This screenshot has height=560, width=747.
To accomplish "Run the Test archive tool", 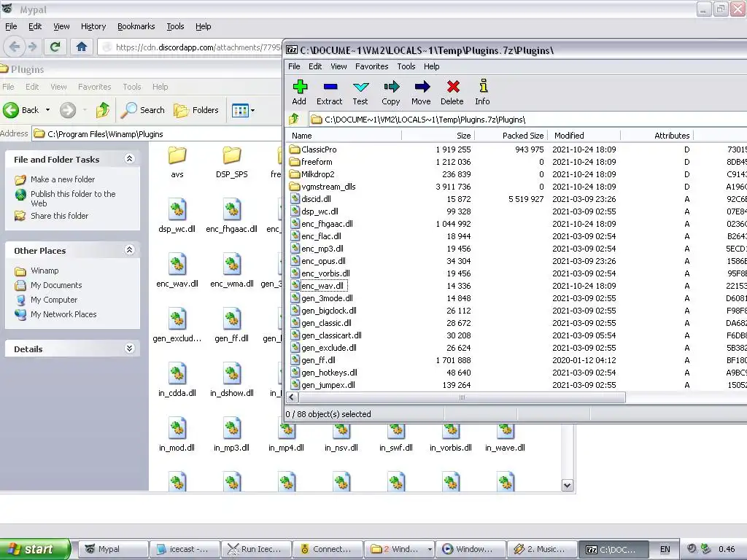I will [360, 93].
